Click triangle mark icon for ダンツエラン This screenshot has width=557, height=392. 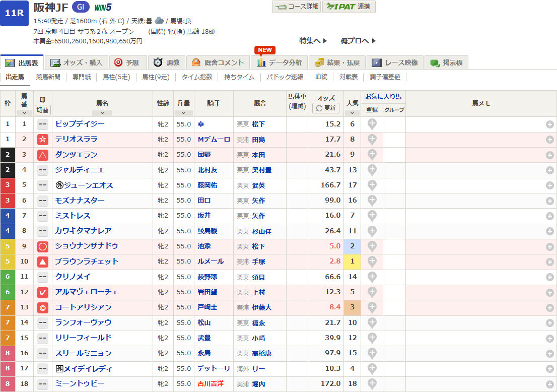click(43, 155)
